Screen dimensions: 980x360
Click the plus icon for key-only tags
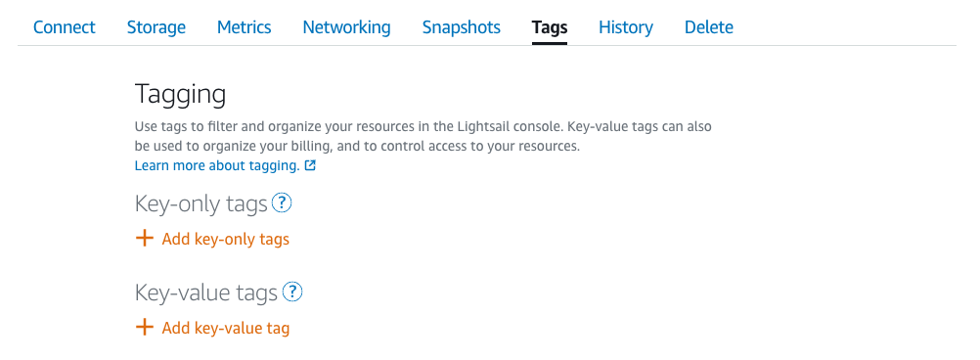point(145,239)
